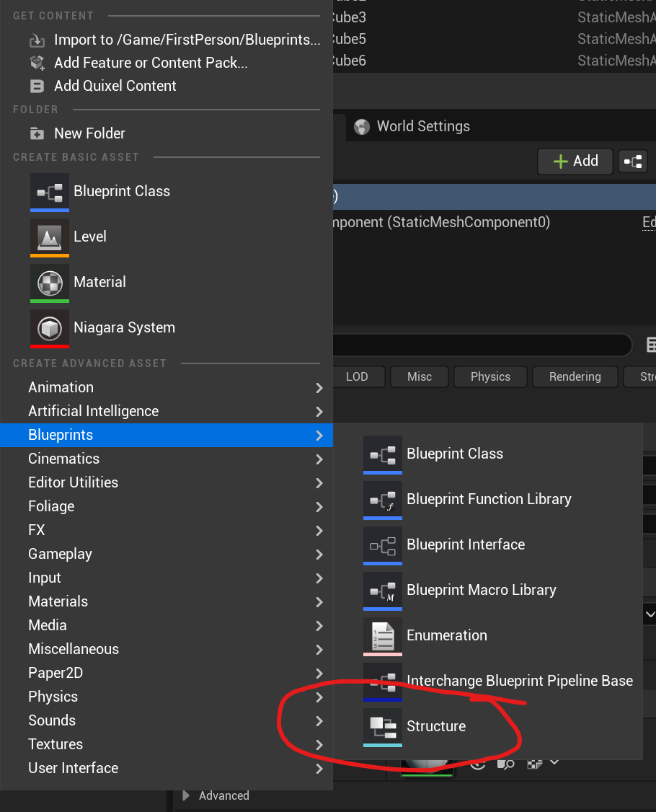The width and height of the screenshot is (656, 812).
Task: Click the Add component button
Action: pos(575,162)
